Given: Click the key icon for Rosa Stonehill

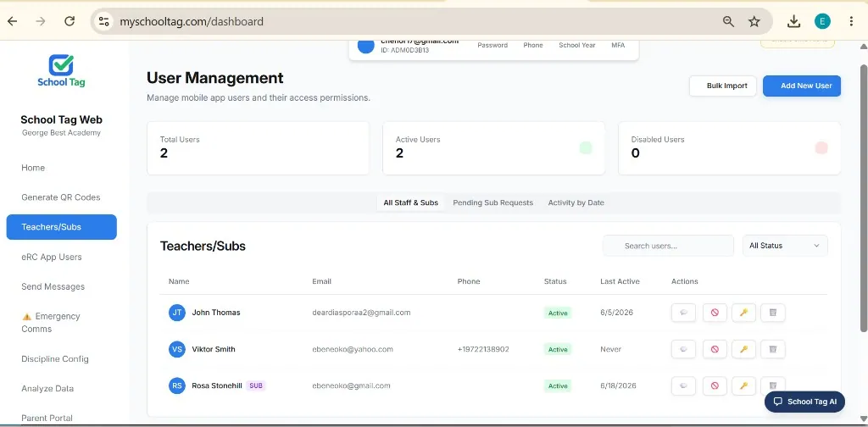Looking at the screenshot, I should tap(743, 385).
